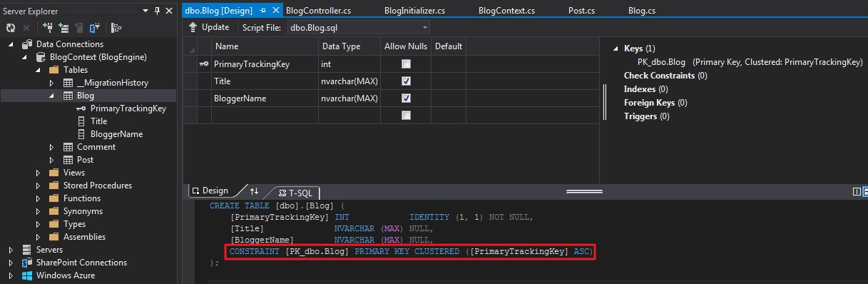This screenshot has width=868, height=284.
Task: Click the Connect to Server icon
Action: (63, 28)
